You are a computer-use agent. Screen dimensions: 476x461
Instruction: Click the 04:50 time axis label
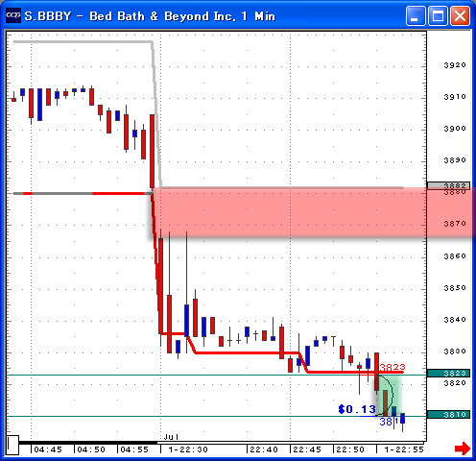coord(91,449)
